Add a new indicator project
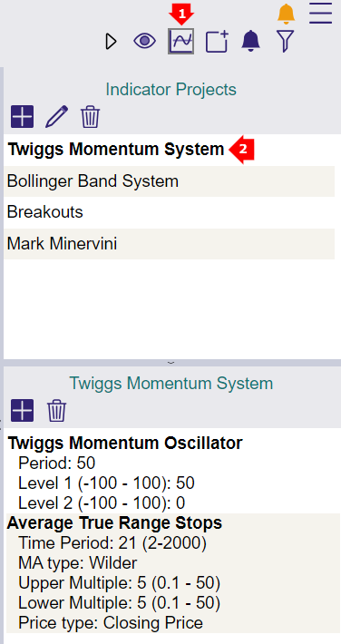341x644 pixels. pos(22,117)
